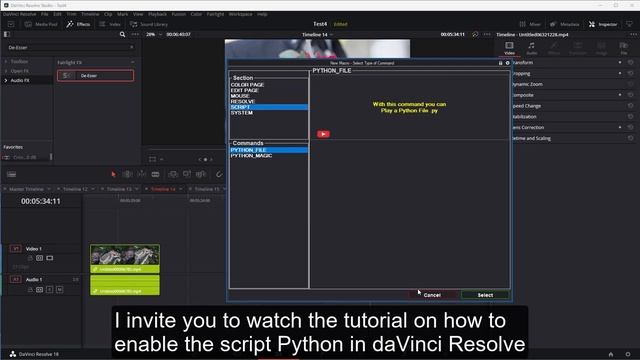Image resolution: width=640 pixels, height=360 pixels.
Task: Click the Replace Clip tool
Action: click(200, 174)
